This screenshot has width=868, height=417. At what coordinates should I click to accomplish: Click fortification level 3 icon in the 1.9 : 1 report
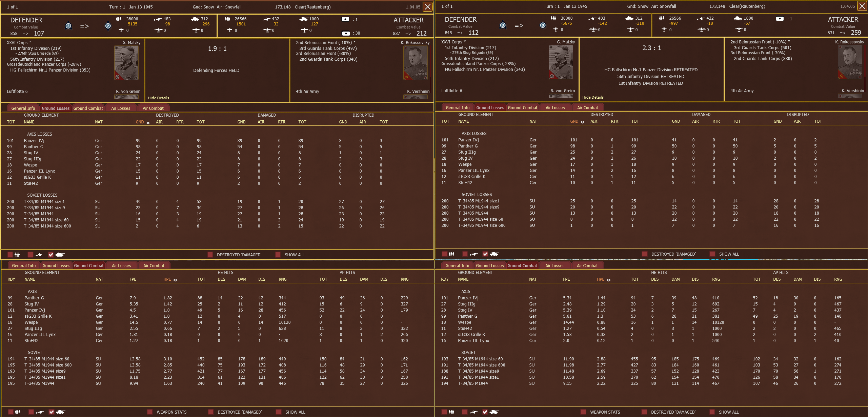(68, 26)
